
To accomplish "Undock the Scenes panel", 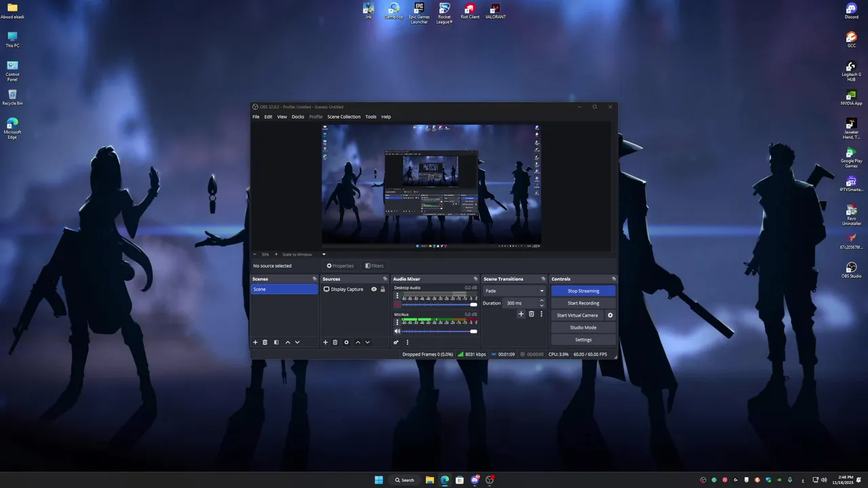I will (314, 279).
